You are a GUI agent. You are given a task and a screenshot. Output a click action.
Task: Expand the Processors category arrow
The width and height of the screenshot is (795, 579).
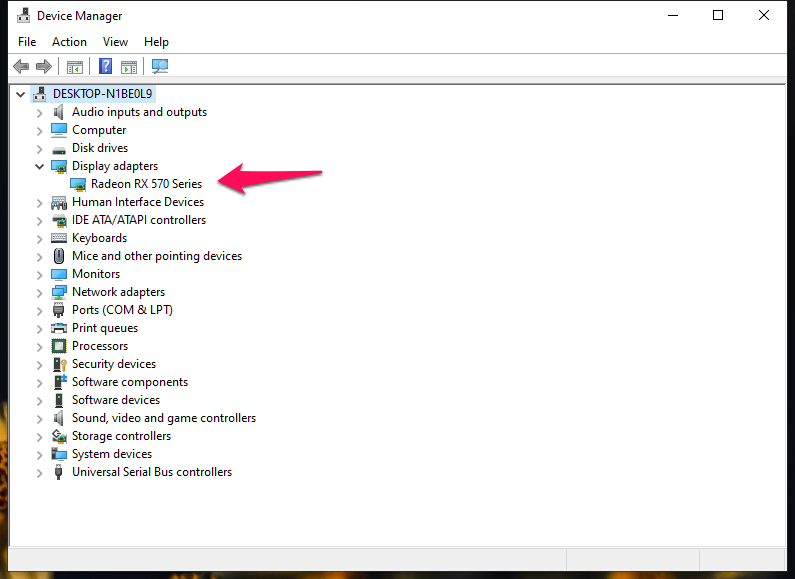pyautogui.click(x=40, y=347)
